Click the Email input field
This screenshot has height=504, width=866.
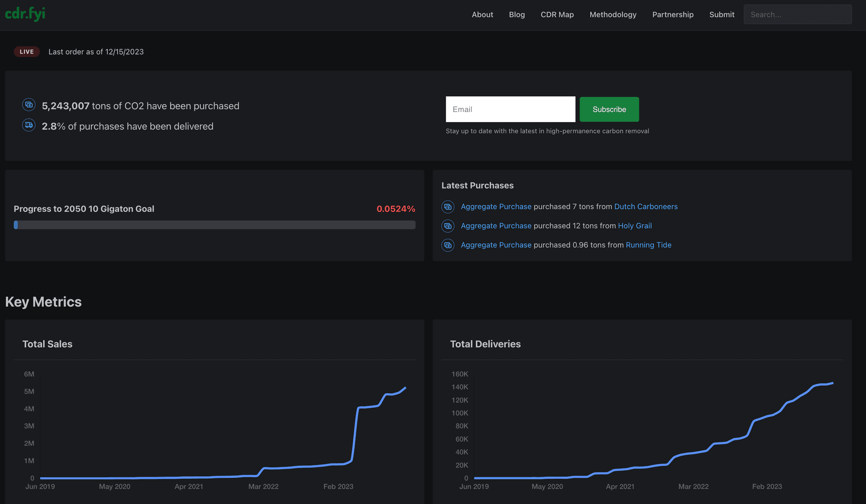511,109
